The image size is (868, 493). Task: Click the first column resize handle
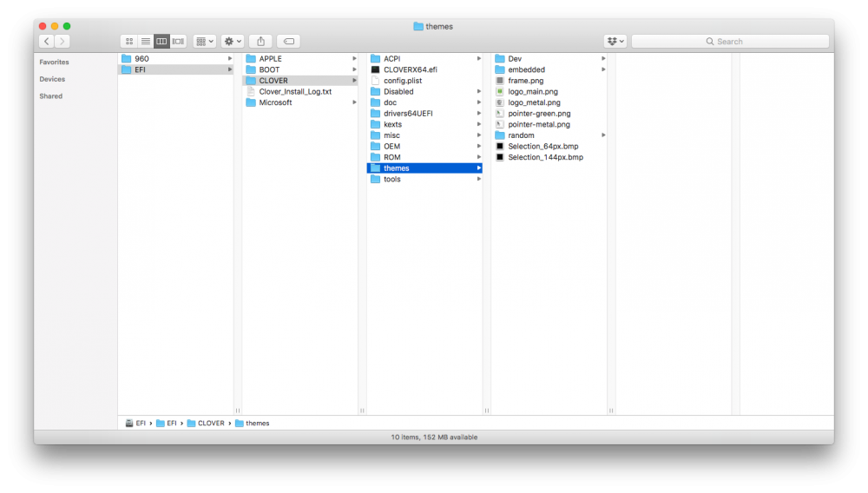click(x=238, y=411)
